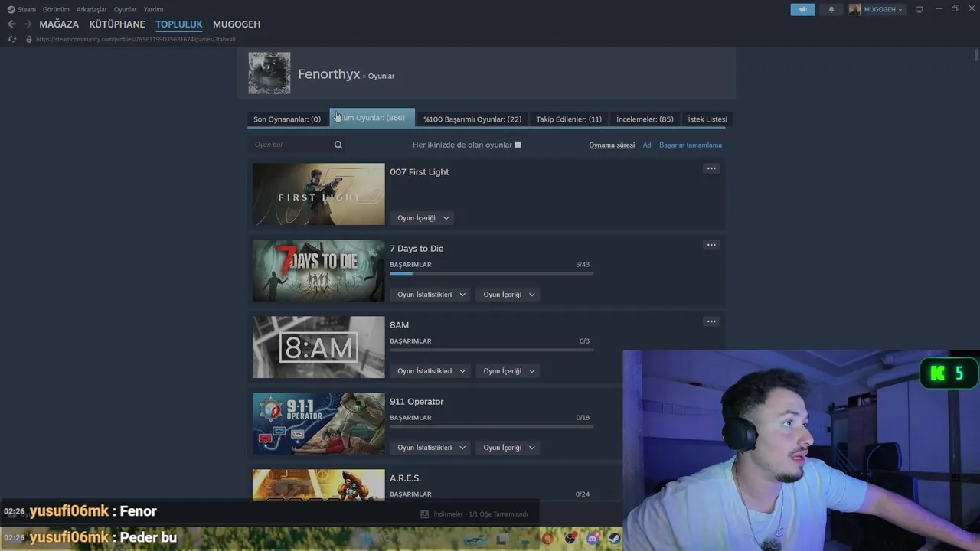Viewport: 980px width, 551px height.
Task: Expand Oyun İçeriği dropdown for 911 Operator
Action: tap(508, 448)
